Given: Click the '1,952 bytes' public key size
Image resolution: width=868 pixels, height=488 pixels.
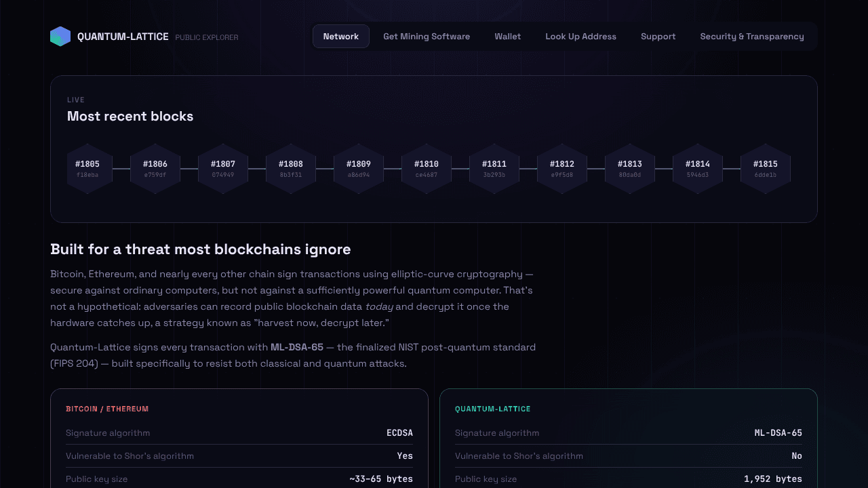Looking at the screenshot, I should coord(773,479).
